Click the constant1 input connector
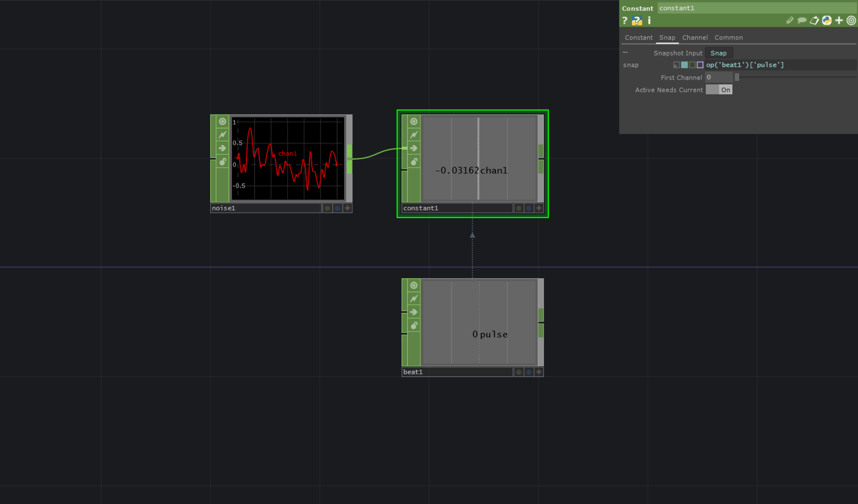858x504 pixels. 405,148
